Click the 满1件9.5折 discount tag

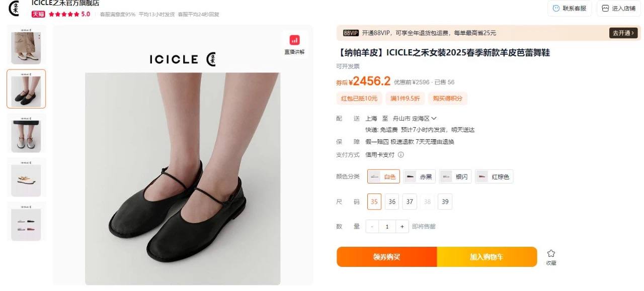coord(405,99)
